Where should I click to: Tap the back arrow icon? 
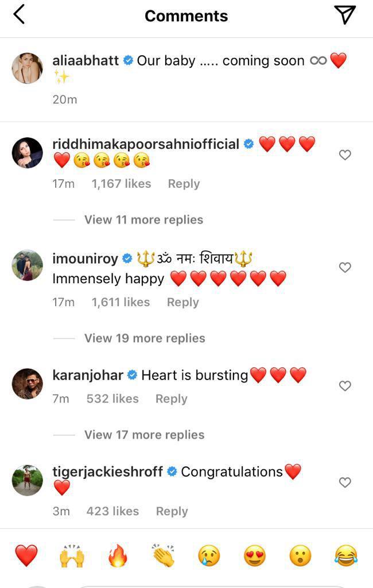pos(19,15)
